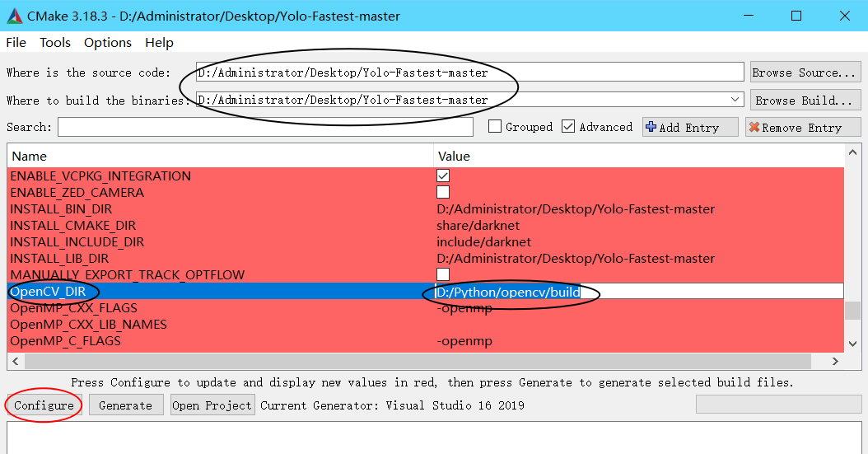The width and height of the screenshot is (868, 454).
Task: Select the ENABLE_ZED_CAMERA row name
Action: pyautogui.click(x=77, y=192)
